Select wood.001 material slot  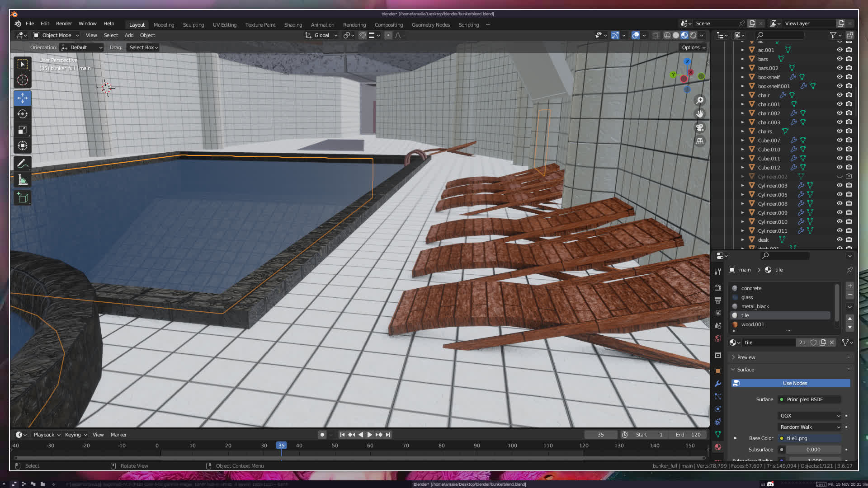753,324
